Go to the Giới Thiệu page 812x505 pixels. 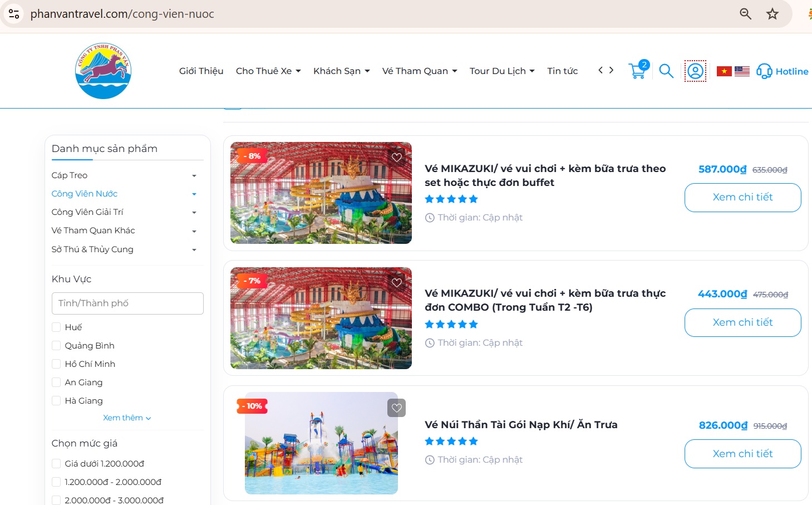(201, 71)
